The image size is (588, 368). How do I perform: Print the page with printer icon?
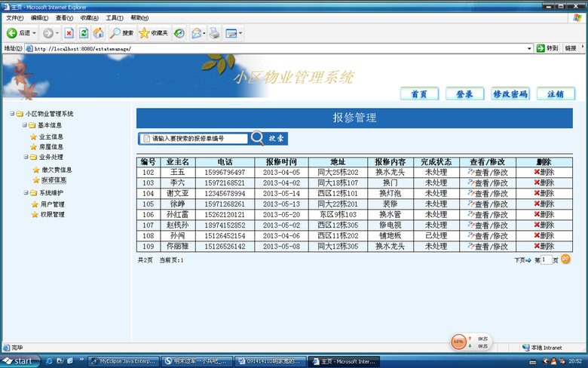(x=215, y=33)
